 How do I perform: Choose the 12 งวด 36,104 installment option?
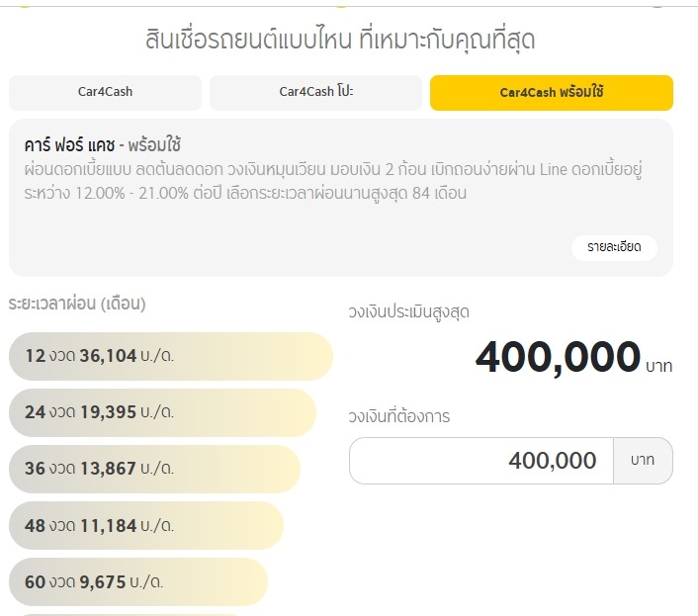tap(170, 356)
